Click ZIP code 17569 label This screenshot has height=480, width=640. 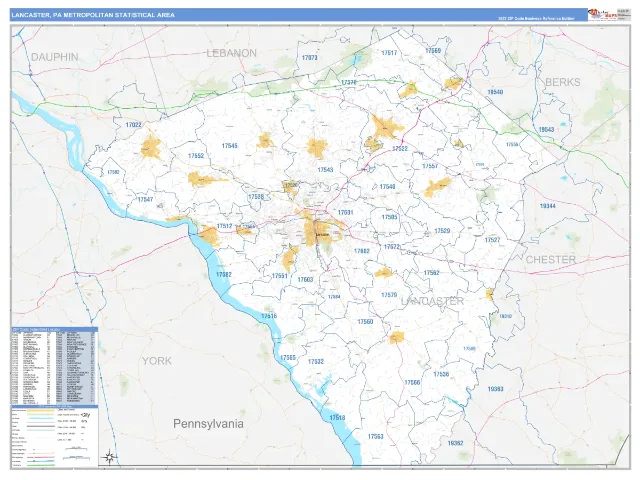[x=433, y=51]
